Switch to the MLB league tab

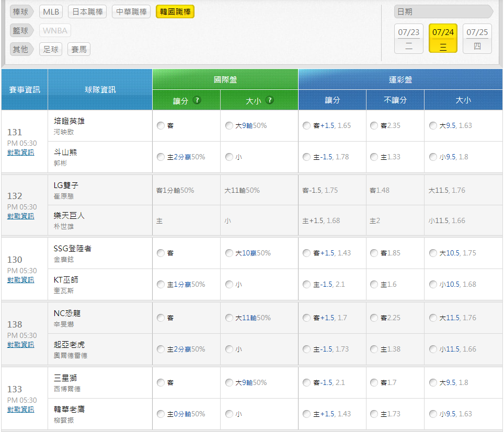coord(51,12)
